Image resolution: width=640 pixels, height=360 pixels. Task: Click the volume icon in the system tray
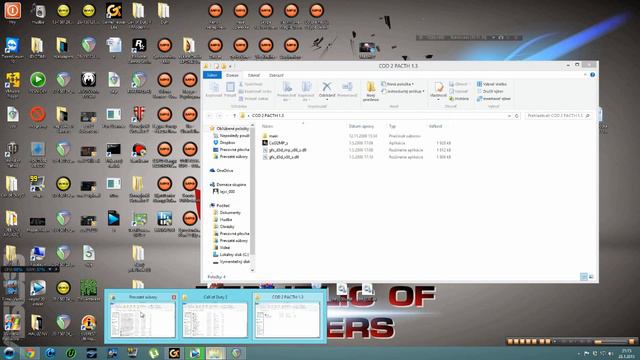point(611,353)
